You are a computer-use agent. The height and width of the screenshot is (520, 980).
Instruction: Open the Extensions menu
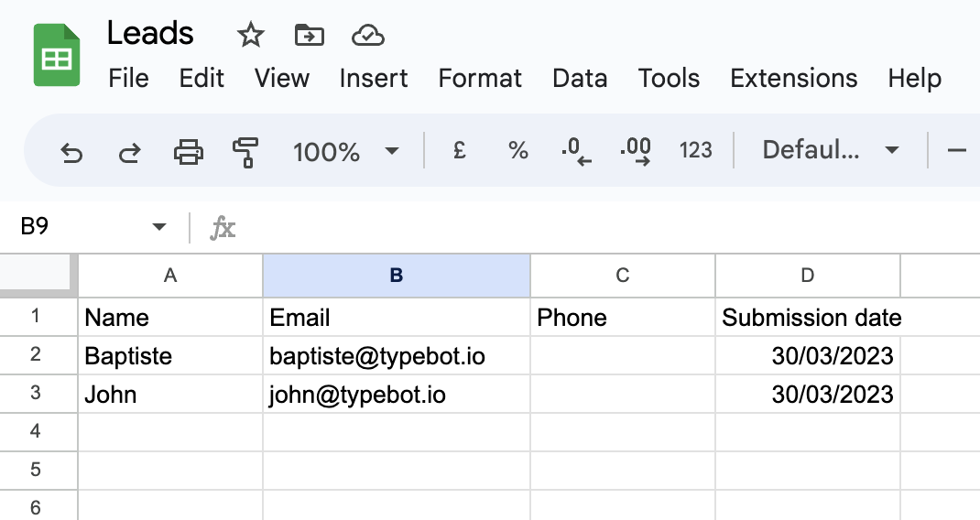[x=793, y=79]
